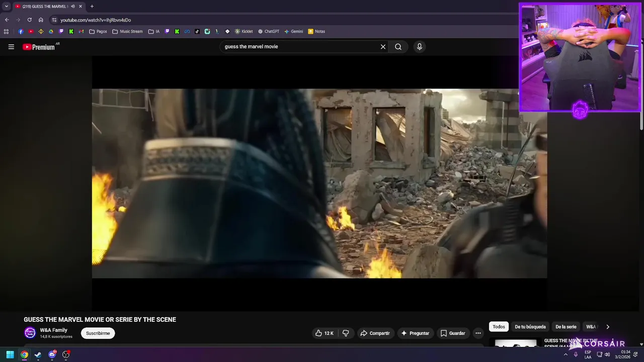Click the address bar URL
Image resolution: width=644 pixels, height=362 pixels.
[x=96, y=20]
